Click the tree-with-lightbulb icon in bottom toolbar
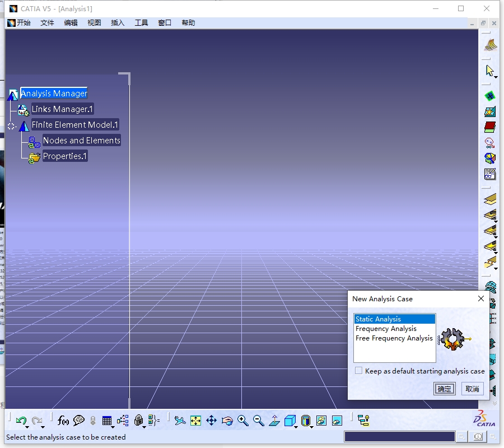The image size is (504, 448). pos(363,421)
